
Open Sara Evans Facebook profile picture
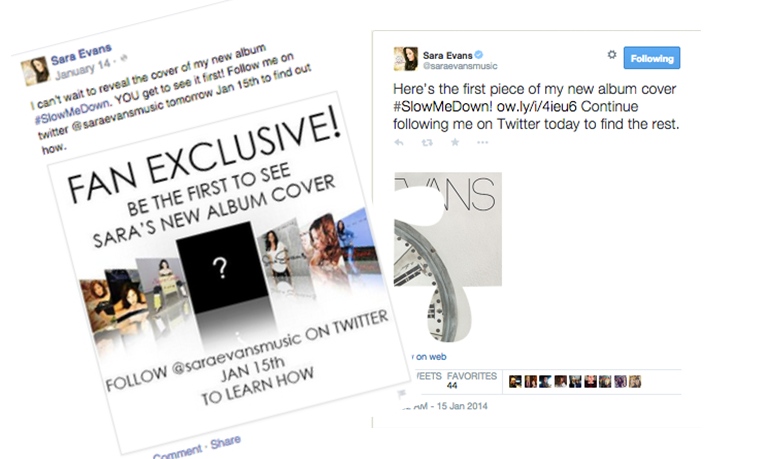coord(35,70)
